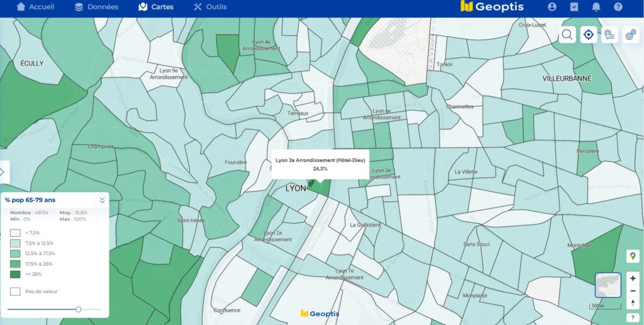
Task: Open the map settings gears button
Action: tap(631, 35)
